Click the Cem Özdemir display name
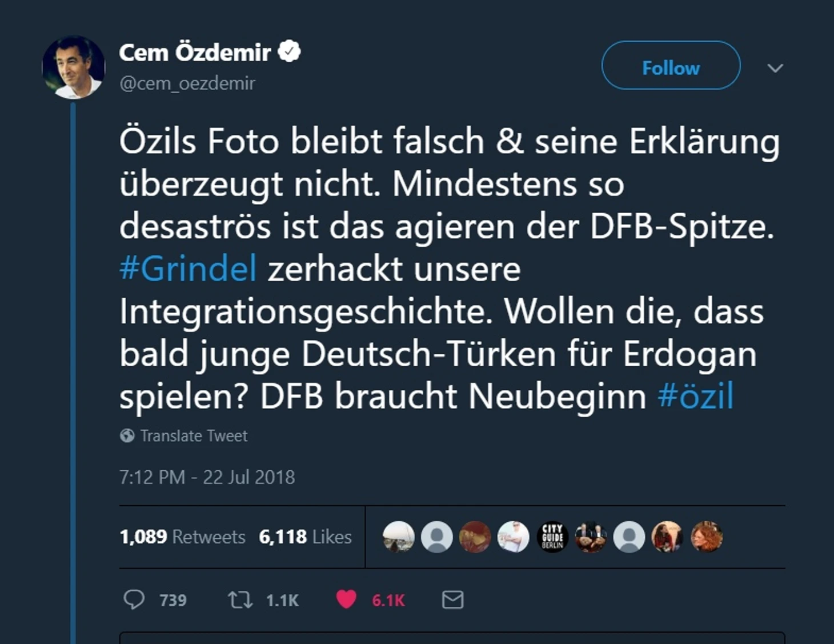Image resolution: width=834 pixels, height=644 pixels. pos(195,53)
